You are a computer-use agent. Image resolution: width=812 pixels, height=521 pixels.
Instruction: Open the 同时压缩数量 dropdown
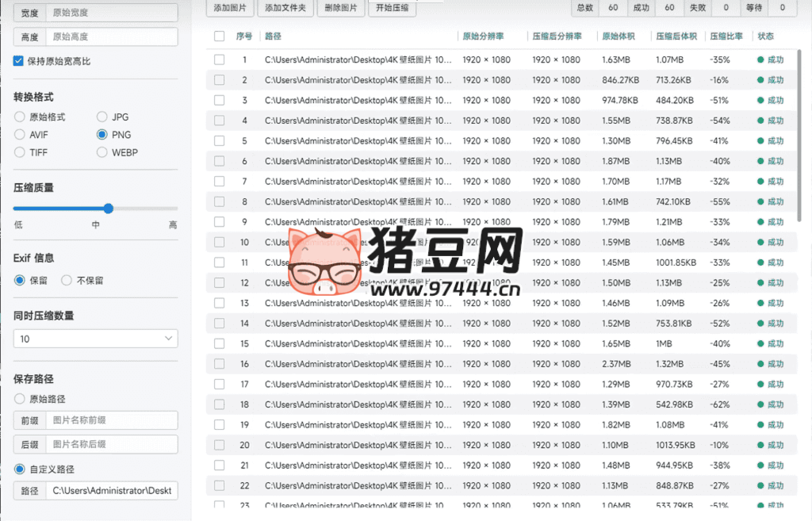pyautogui.click(x=95, y=339)
